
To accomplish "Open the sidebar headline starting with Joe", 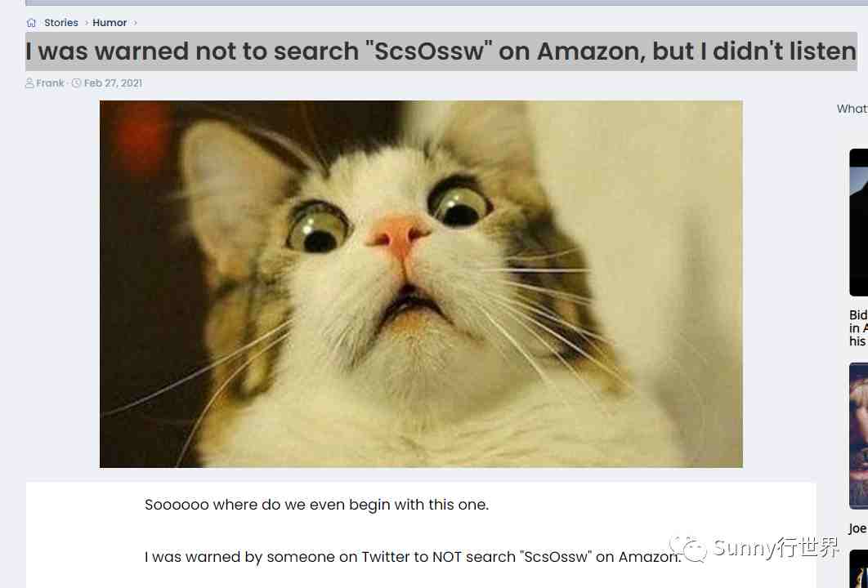I will point(858,528).
